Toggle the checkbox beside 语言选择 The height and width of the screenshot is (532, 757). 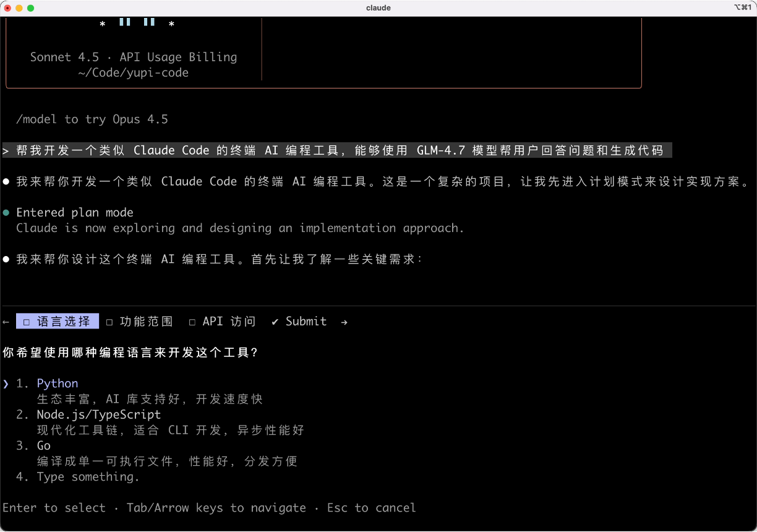click(x=27, y=322)
